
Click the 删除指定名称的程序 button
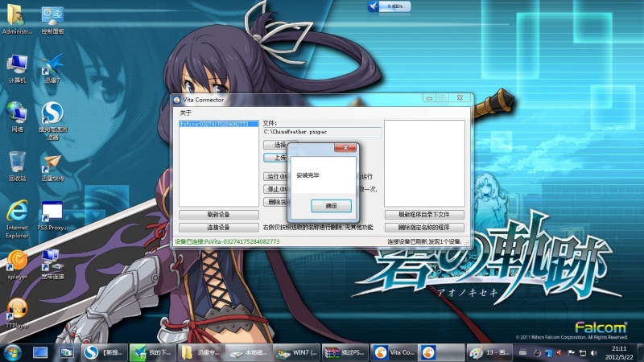coord(424,228)
